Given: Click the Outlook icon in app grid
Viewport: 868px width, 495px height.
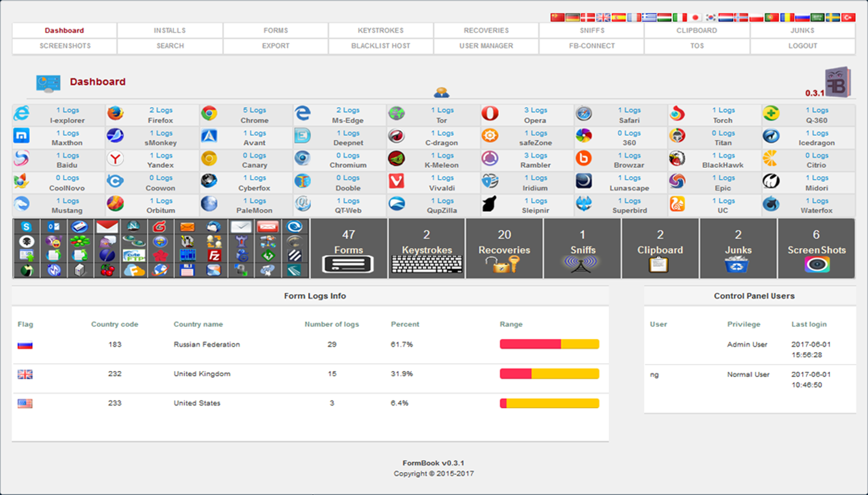Looking at the screenshot, I should pos(53,226).
